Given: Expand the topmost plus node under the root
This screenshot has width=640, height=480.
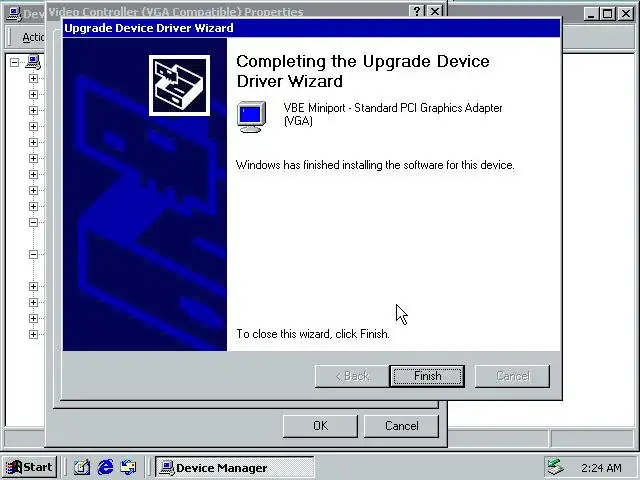Looking at the screenshot, I should click(x=33, y=78).
